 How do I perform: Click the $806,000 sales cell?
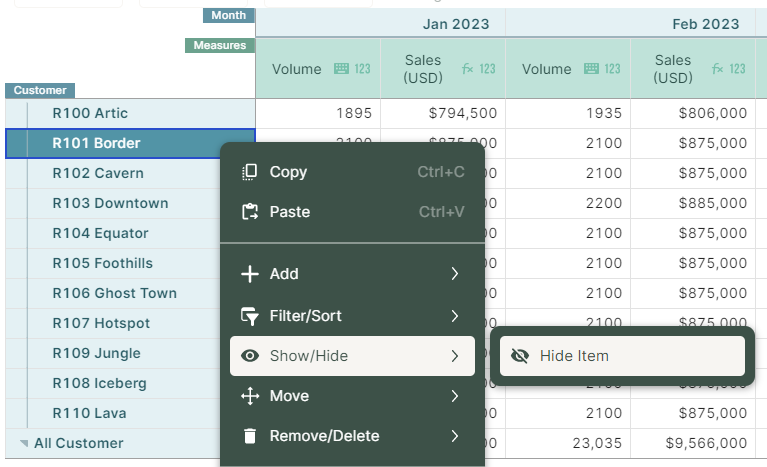(x=693, y=113)
